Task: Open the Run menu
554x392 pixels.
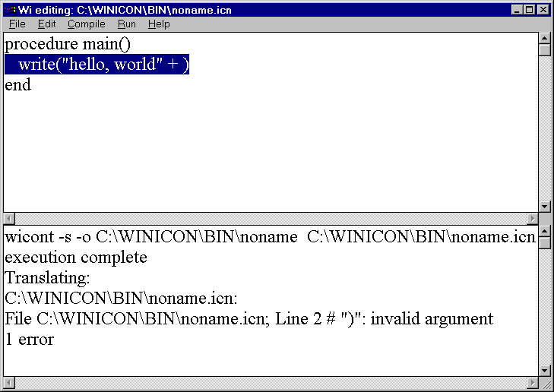Action: tap(127, 24)
